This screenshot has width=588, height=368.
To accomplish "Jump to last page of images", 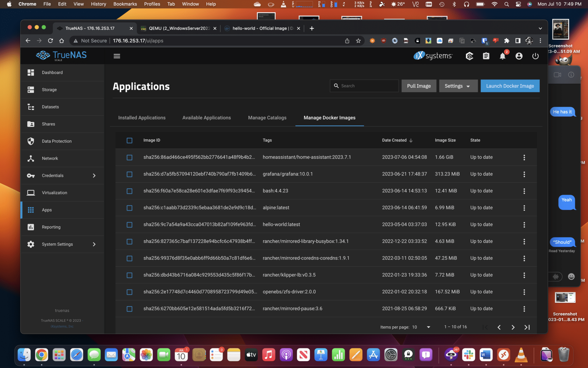I will coord(527,327).
